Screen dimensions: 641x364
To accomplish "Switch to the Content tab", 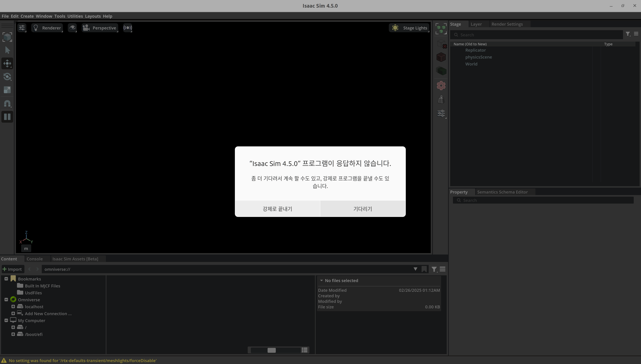I will [9, 259].
